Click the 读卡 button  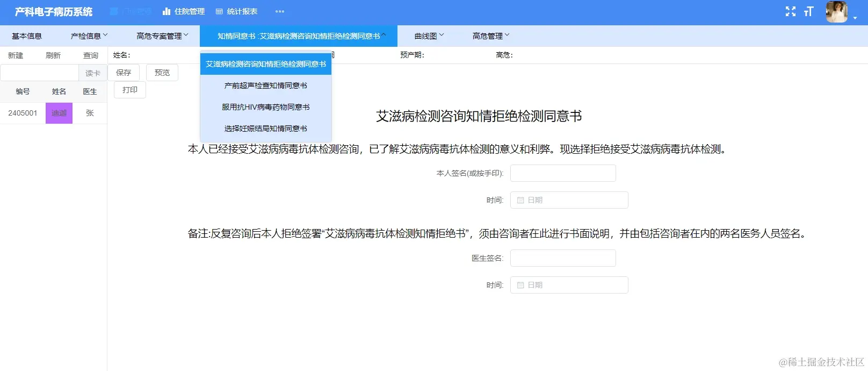[93, 73]
